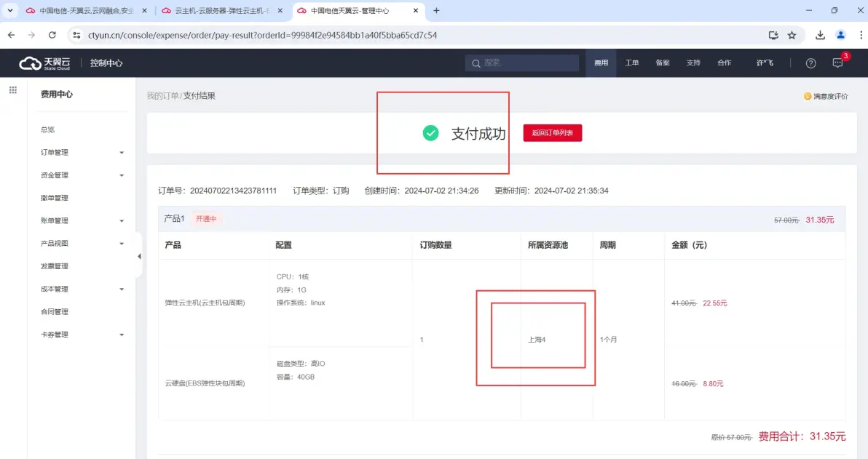This screenshot has height=459, width=868.
Task: Click the browser back arrow
Action: coord(11,35)
